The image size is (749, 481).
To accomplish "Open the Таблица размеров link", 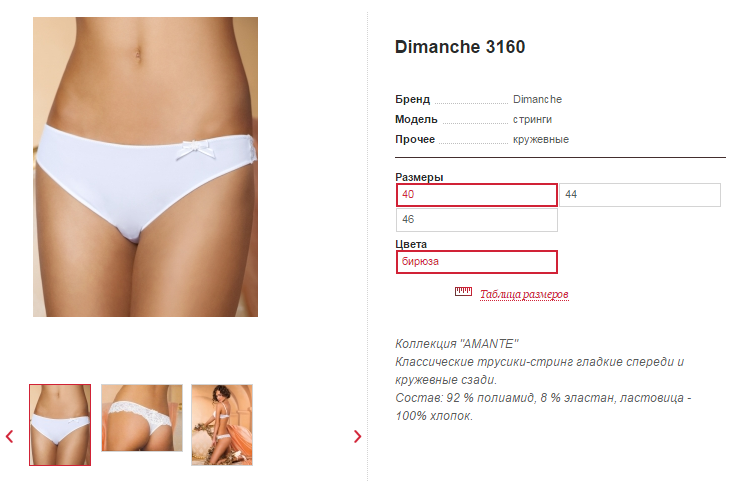I will point(524,294).
